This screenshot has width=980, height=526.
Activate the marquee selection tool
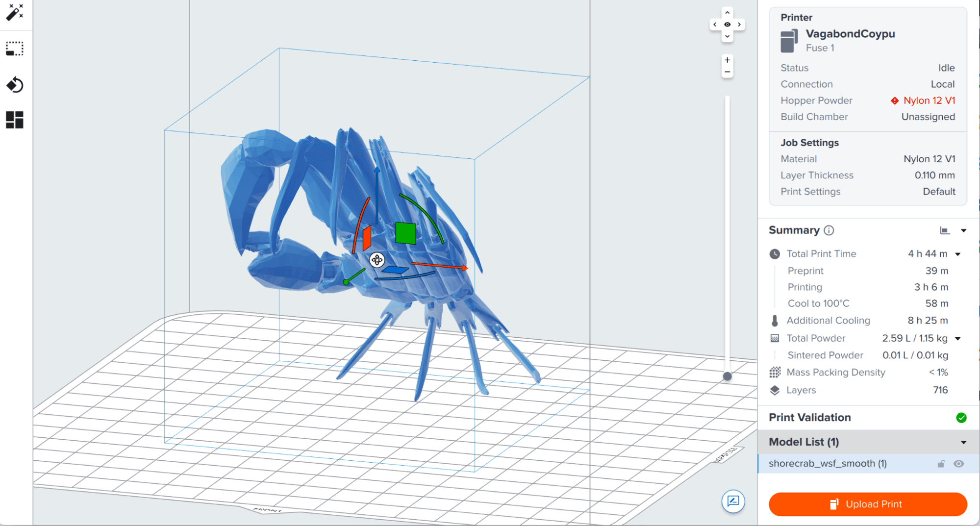pos(15,49)
